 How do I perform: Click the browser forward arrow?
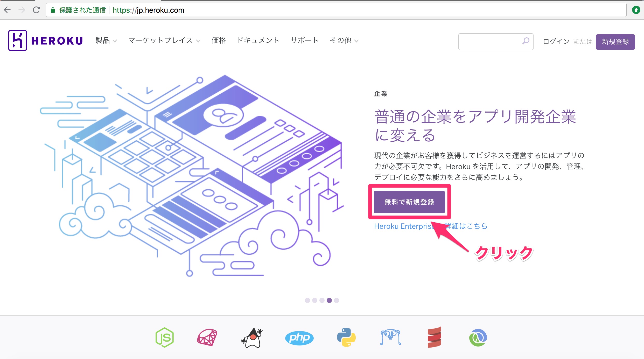click(x=22, y=10)
